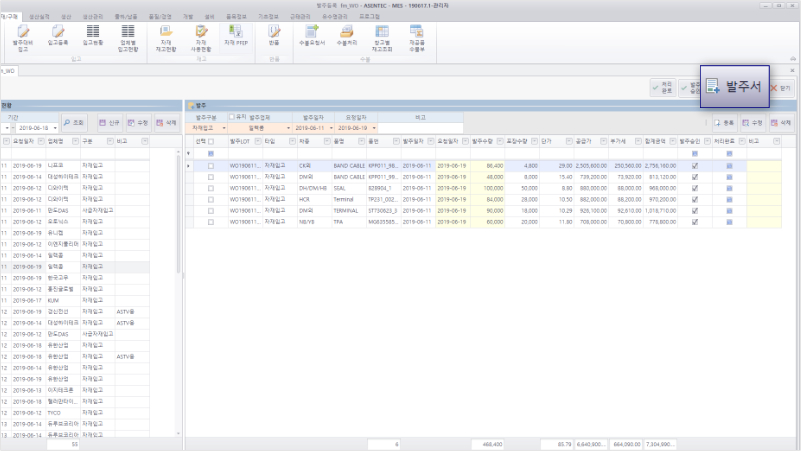Open the 기간 2019-06-18 date dropdown
Screen dimensions: 801x451
pyautogui.click(x=55, y=128)
